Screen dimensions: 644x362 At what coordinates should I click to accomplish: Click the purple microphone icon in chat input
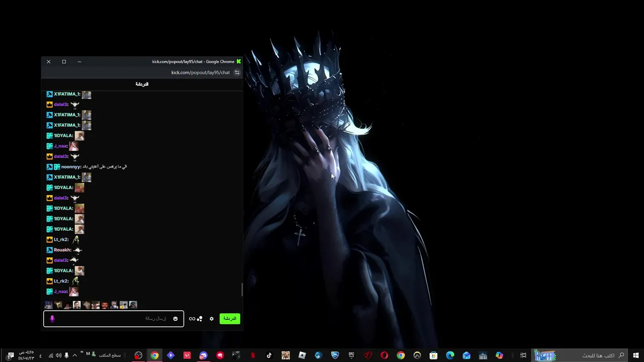(52, 319)
